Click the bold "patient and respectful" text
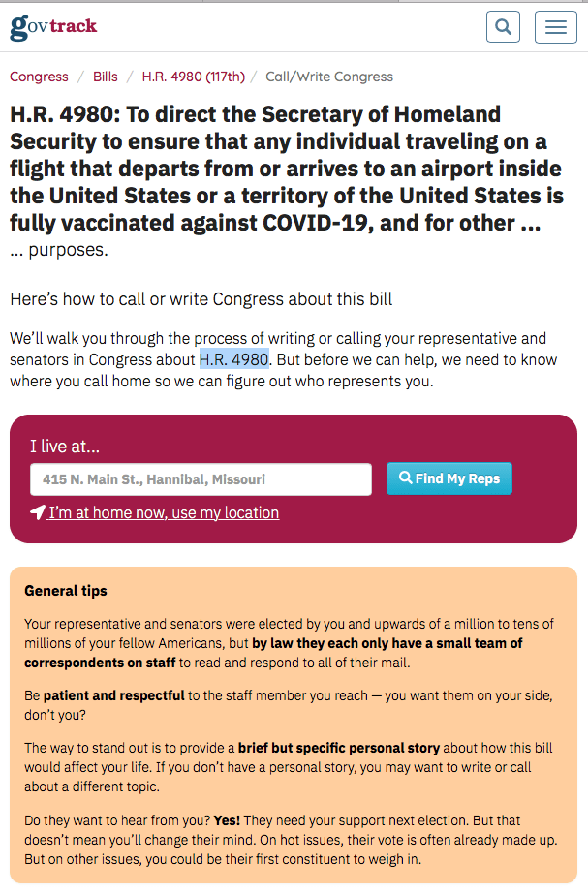The height and width of the screenshot is (894, 588). (x=113, y=694)
